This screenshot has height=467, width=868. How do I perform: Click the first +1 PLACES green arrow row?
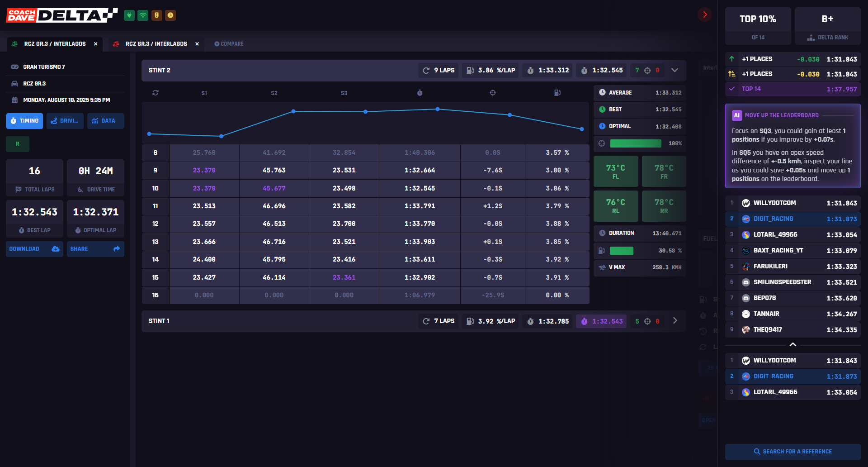click(793, 59)
